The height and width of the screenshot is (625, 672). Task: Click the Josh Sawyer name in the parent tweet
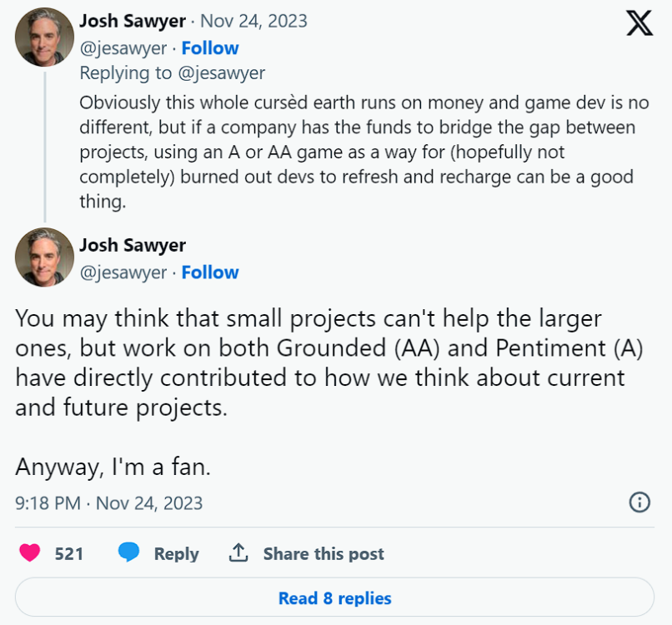[133, 21]
